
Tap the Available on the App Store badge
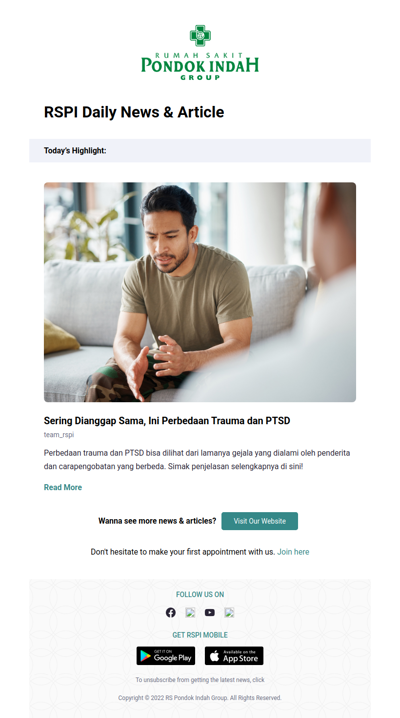click(234, 656)
